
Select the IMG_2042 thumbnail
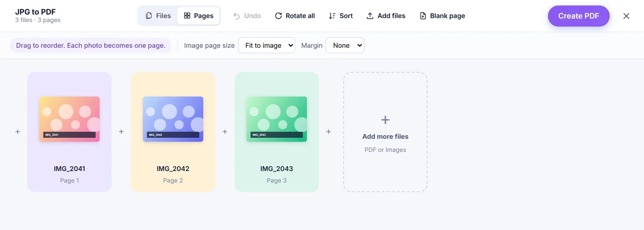(x=173, y=119)
